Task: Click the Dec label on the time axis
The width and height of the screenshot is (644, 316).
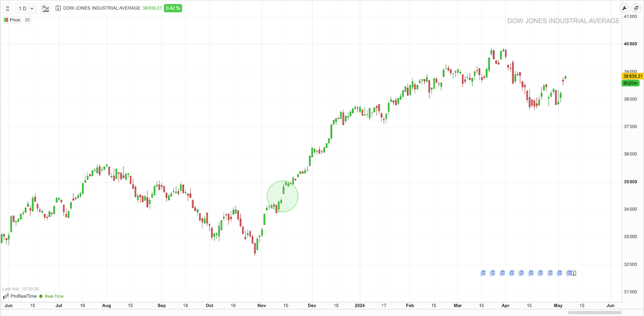Action: tap(312, 306)
